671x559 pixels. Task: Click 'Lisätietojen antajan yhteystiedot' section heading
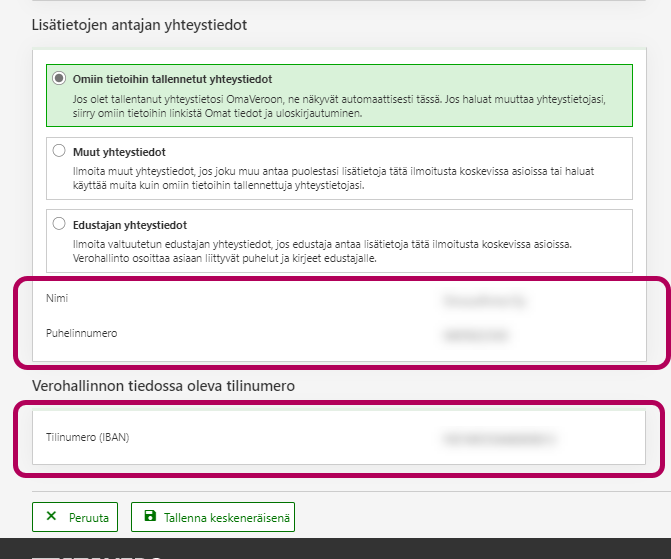coord(139,22)
